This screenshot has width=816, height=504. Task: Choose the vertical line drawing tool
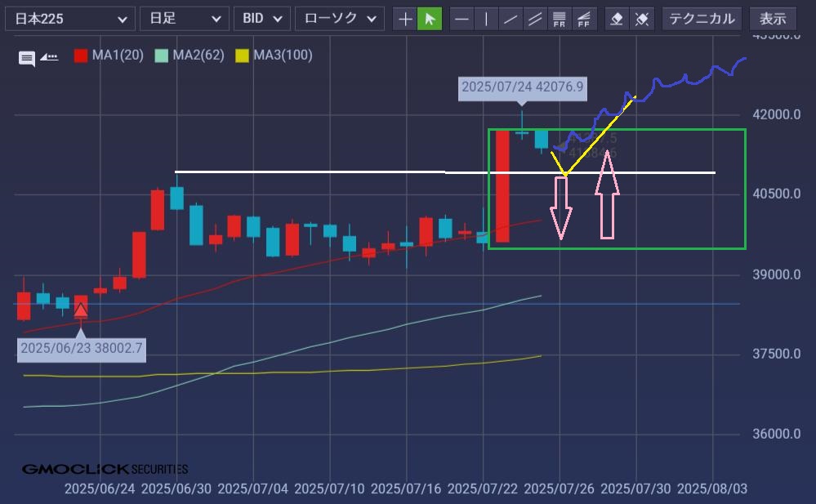click(486, 20)
